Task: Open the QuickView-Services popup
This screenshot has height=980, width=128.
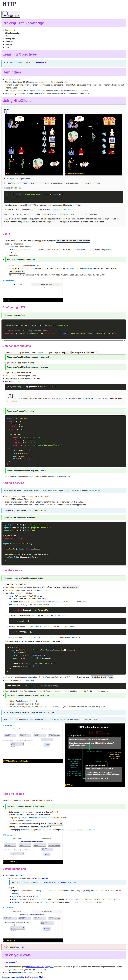Action: pos(70,587)
